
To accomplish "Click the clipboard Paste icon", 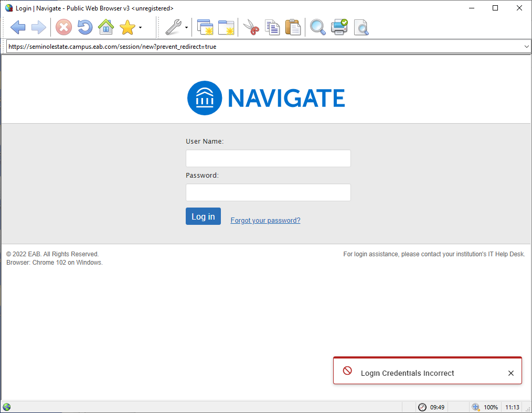I will click(x=293, y=27).
